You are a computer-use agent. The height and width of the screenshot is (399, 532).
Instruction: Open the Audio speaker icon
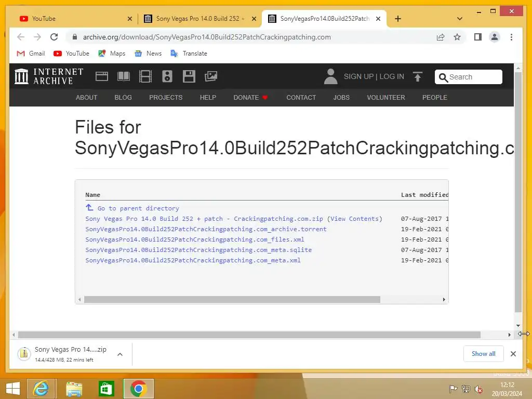point(167,76)
